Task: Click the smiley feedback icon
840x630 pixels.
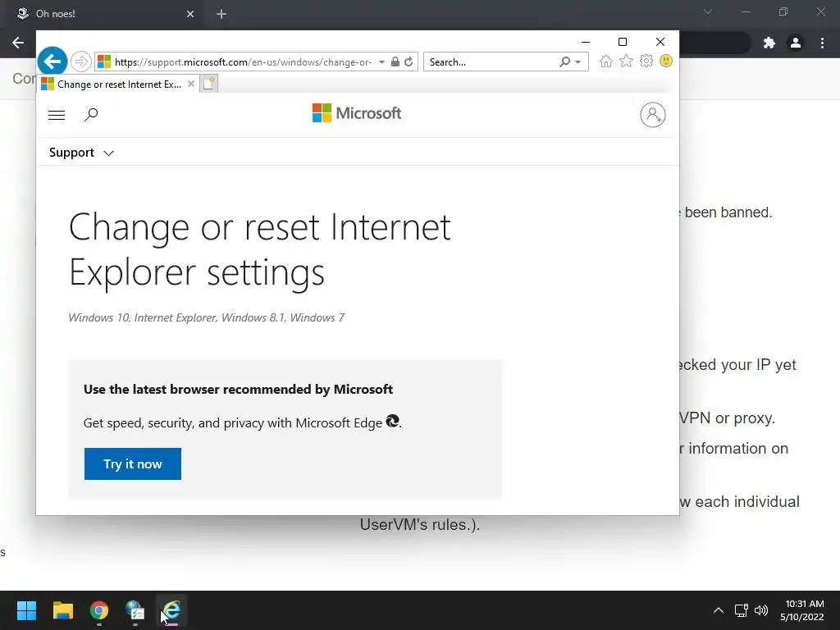Action: coord(666,61)
